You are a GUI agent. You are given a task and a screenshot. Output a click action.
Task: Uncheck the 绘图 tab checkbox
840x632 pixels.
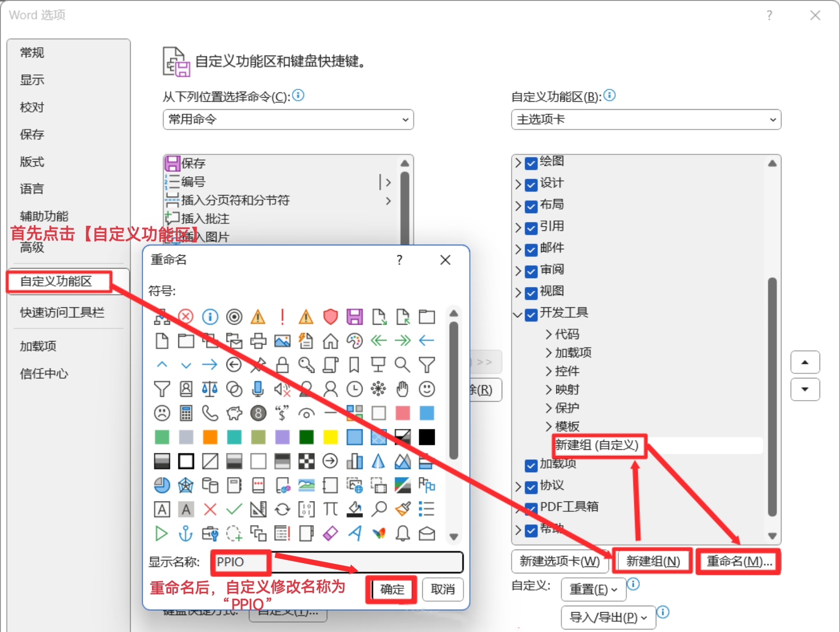point(531,163)
